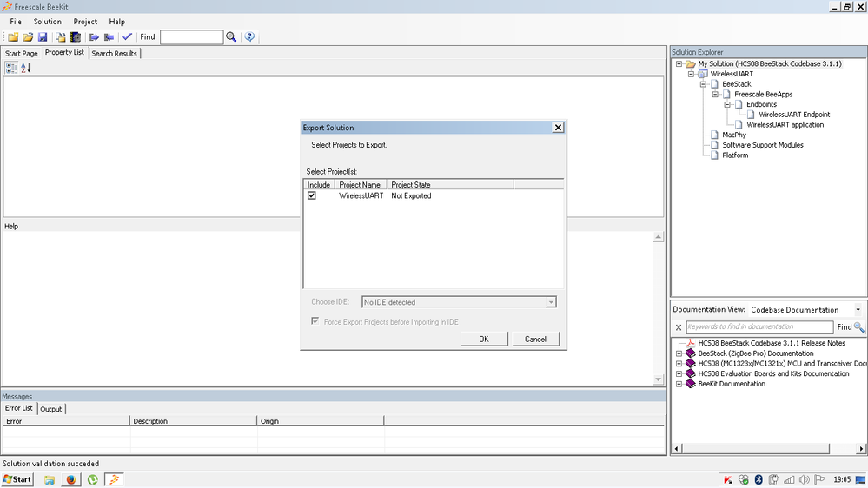Click the magnifier search icon beside Find

pyautogui.click(x=231, y=37)
